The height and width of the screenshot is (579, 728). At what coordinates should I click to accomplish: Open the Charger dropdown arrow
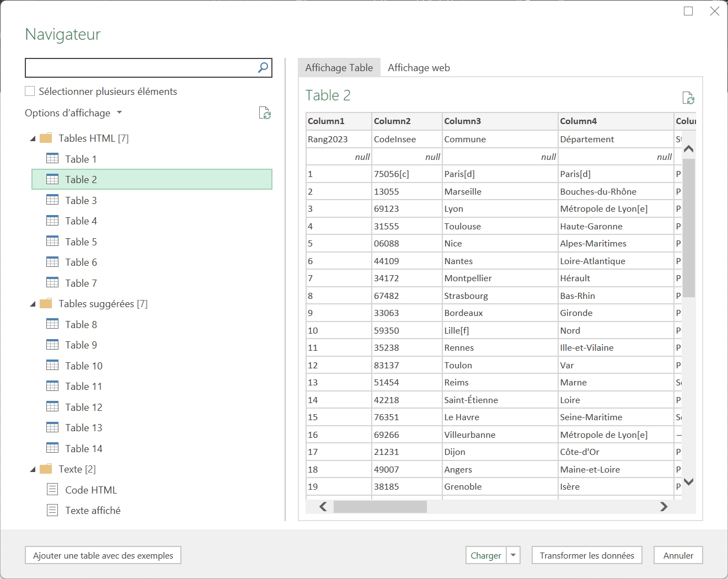(513, 555)
